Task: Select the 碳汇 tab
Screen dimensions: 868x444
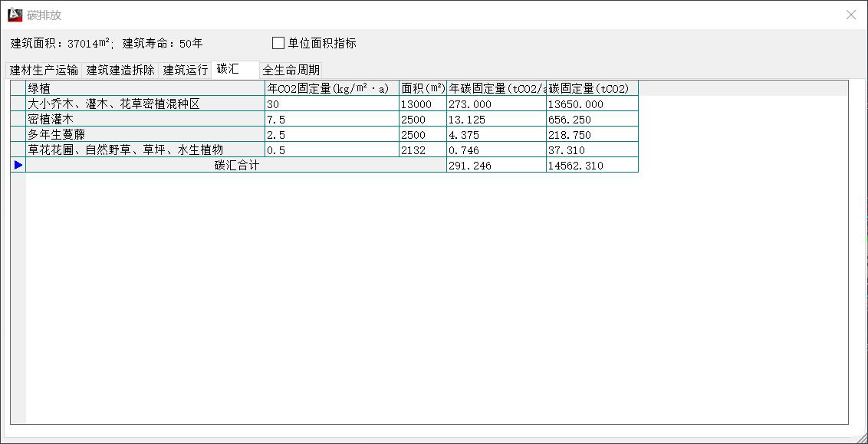Action: tap(229, 69)
